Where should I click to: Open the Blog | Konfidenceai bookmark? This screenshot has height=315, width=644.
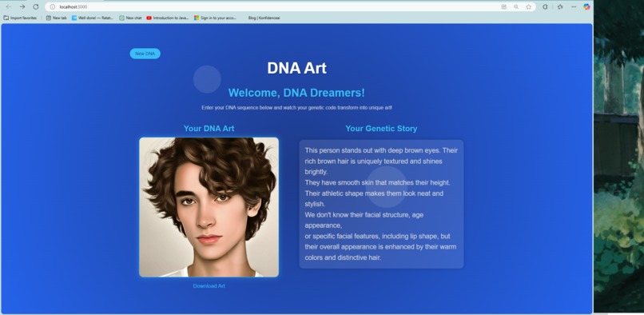264,18
